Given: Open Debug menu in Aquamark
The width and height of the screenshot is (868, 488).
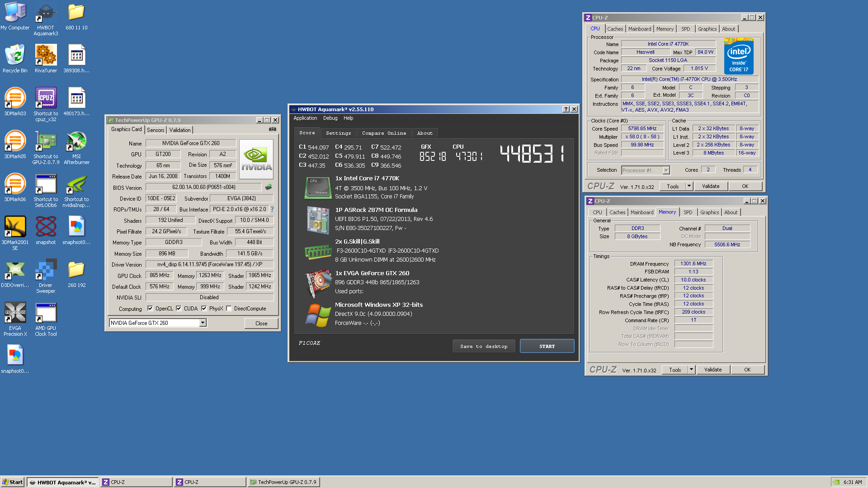Looking at the screenshot, I should pyautogui.click(x=330, y=118).
